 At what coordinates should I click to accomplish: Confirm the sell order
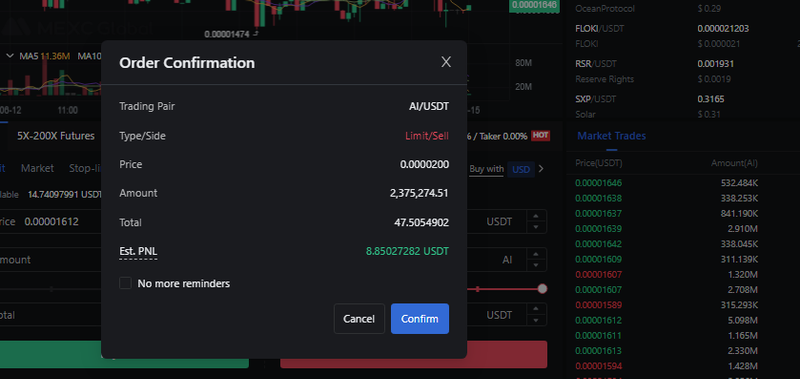click(420, 319)
